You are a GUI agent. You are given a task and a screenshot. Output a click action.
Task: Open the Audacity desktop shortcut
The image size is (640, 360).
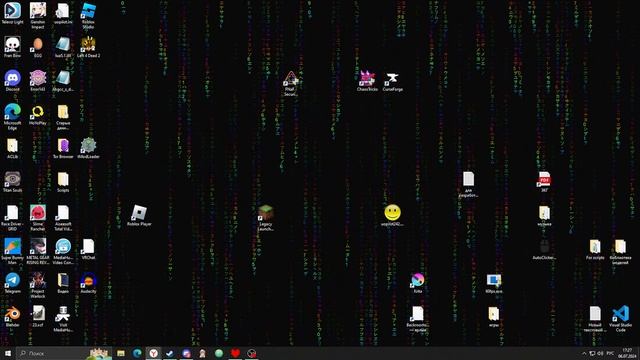(88, 282)
